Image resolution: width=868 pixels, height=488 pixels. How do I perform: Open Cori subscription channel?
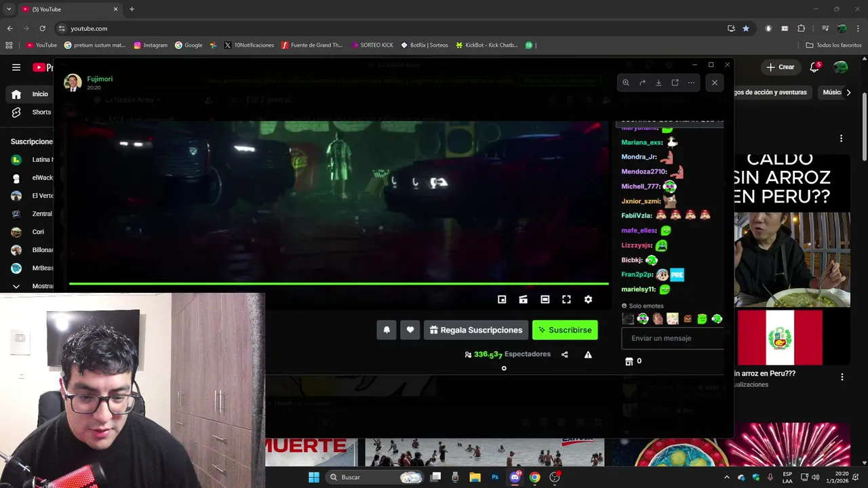point(31,232)
